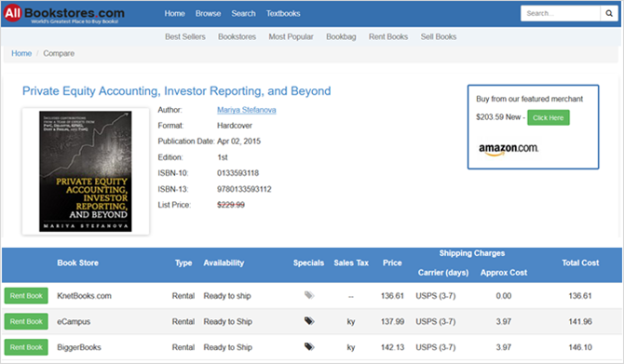624x364 pixels.
Task: Click the 141.96 total cost
Action: 580,321
